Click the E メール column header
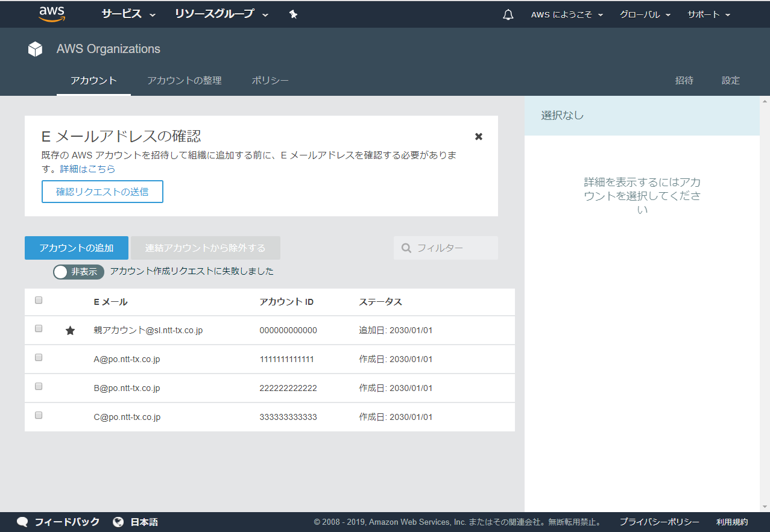Image resolution: width=770 pixels, height=532 pixels. coord(111,302)
